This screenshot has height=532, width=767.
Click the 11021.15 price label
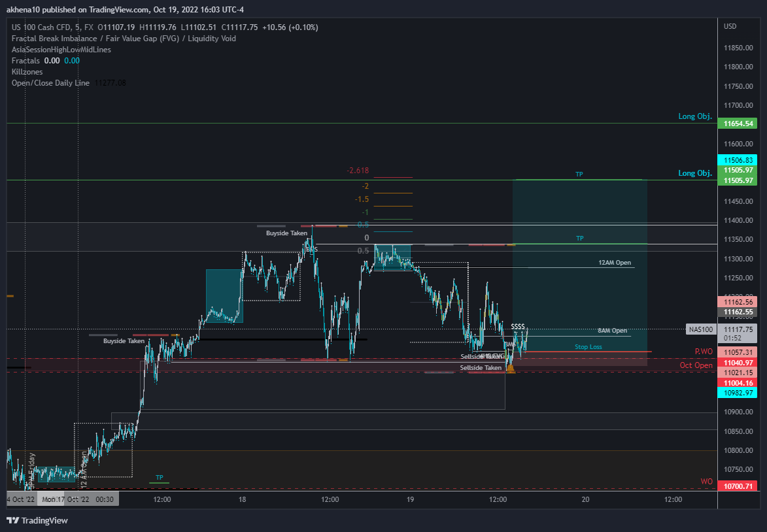coord(737,373)
